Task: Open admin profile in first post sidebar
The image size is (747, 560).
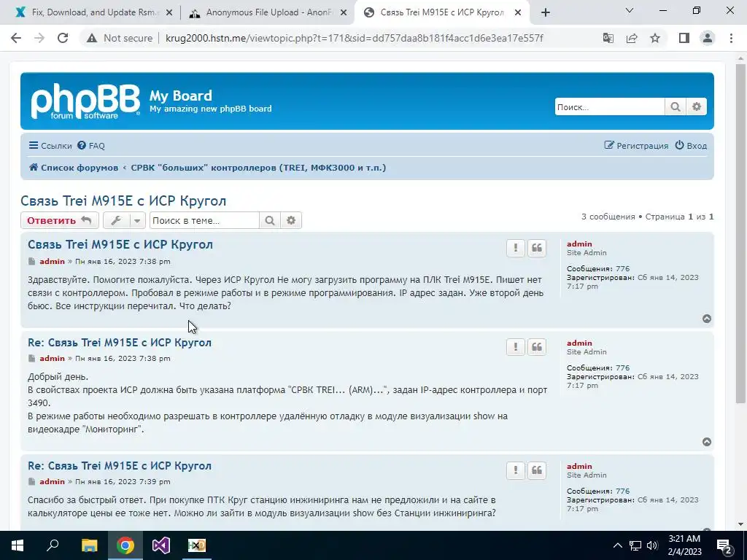Action: [x=579, y=244]
